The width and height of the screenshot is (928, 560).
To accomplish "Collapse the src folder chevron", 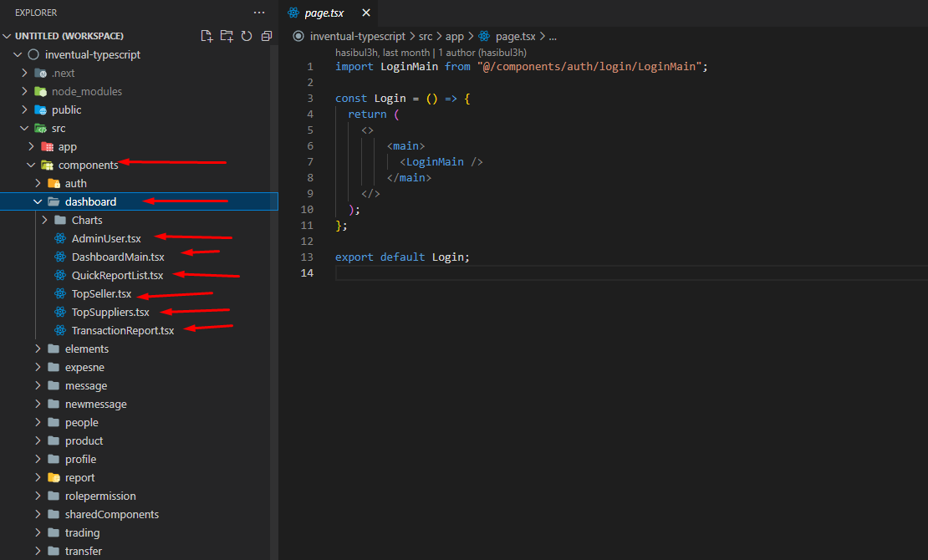I will 24,128.
